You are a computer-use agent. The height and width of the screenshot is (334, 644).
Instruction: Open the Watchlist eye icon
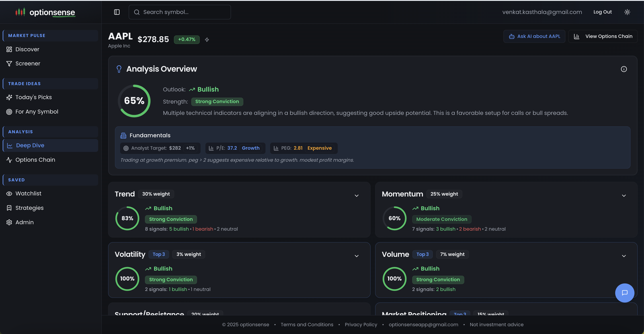tap(9, 193)
